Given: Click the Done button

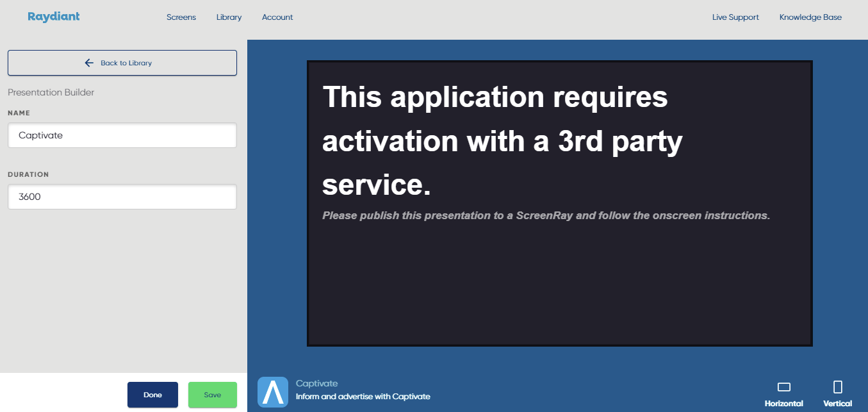Looking at the screenshot, I should (152, 395).
